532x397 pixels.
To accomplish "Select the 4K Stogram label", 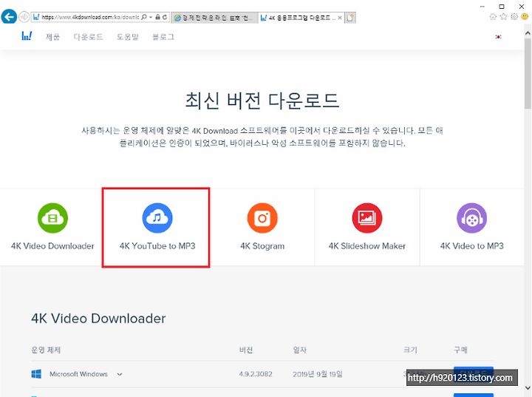I will (x=262, y=246).
